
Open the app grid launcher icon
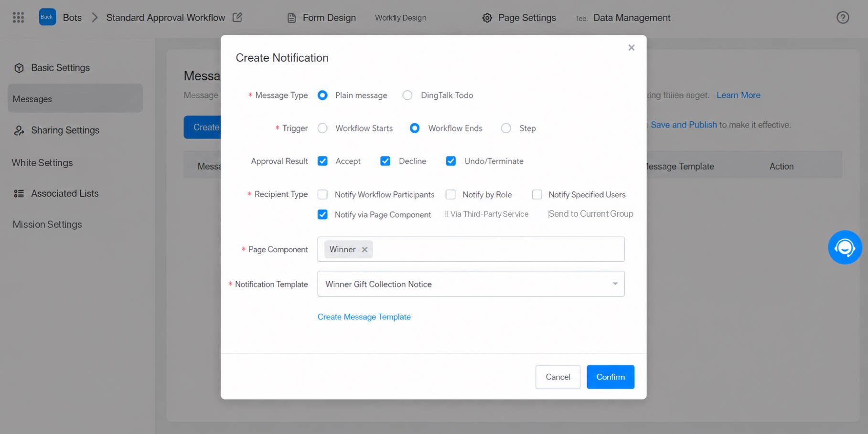pyautogui.click(x=18, y=18)
